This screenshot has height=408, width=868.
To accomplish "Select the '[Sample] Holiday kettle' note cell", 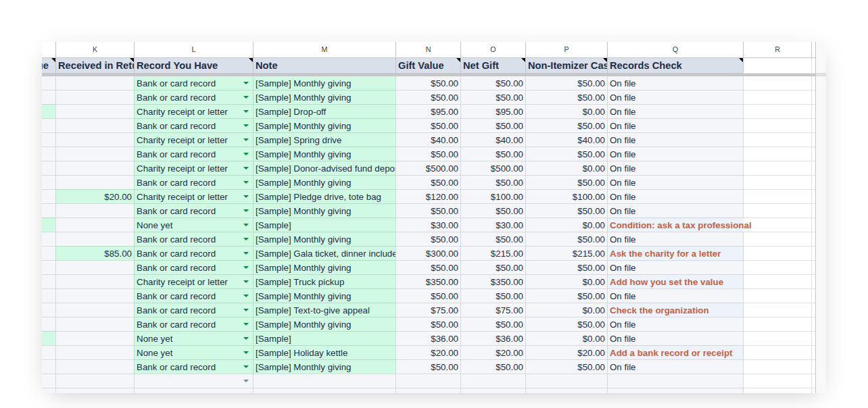I will tap(324, 353).
